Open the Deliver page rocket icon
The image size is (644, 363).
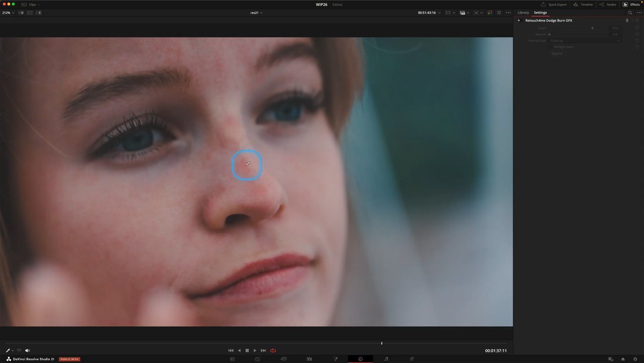412,359
